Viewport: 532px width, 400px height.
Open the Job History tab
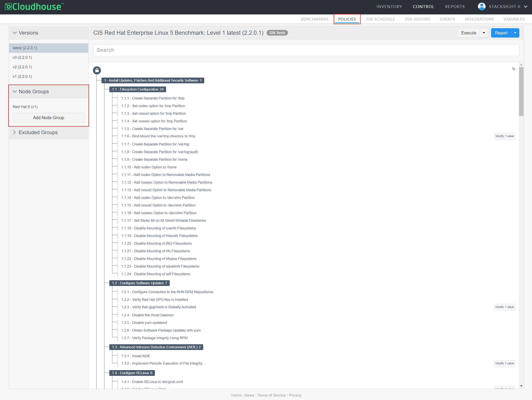417,19
